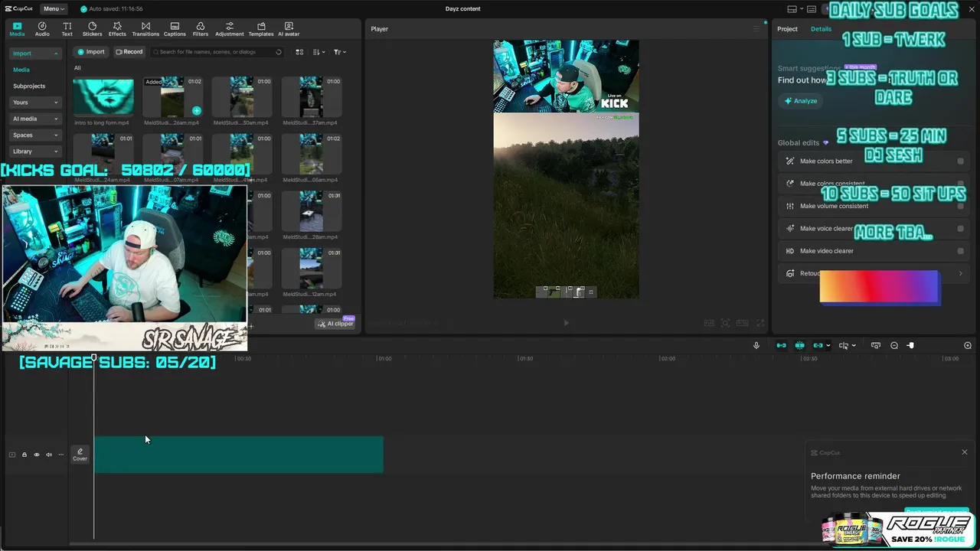980x551 pixels.
Task: Open the Stickers panel
Action: click(92, 29)
